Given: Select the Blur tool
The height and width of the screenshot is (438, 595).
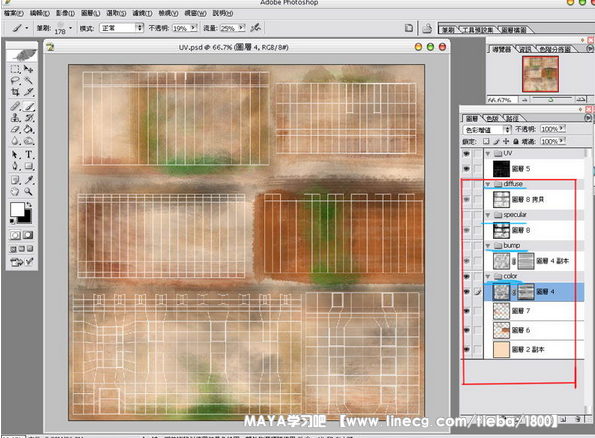Looking at the screenshot, I should 15,141.
